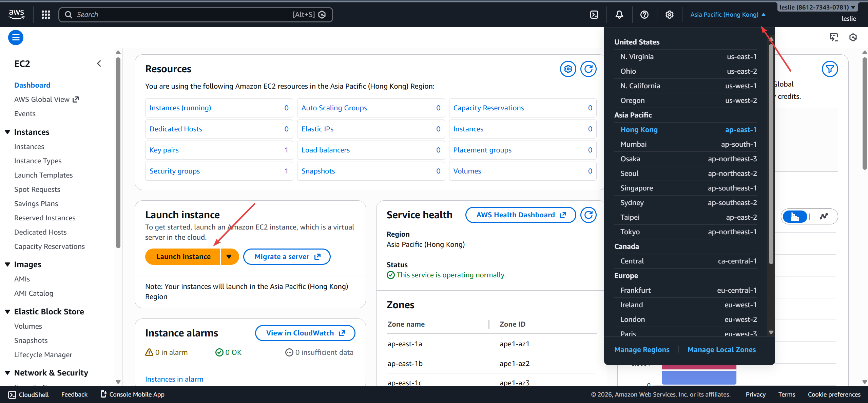The height and width of the screenshot is (403, 868).
Task: Open the help question mark menu
Action: (644, 15)
